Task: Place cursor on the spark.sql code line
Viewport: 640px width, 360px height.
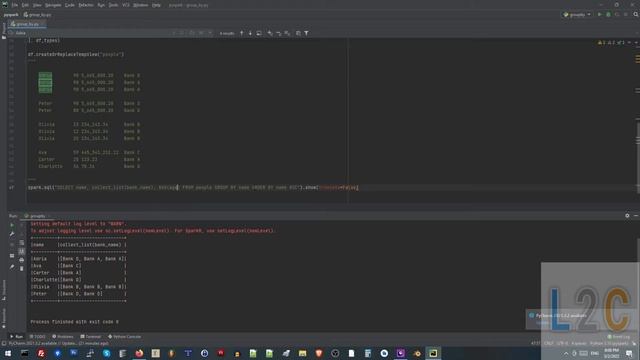Action: pos(193,187)
